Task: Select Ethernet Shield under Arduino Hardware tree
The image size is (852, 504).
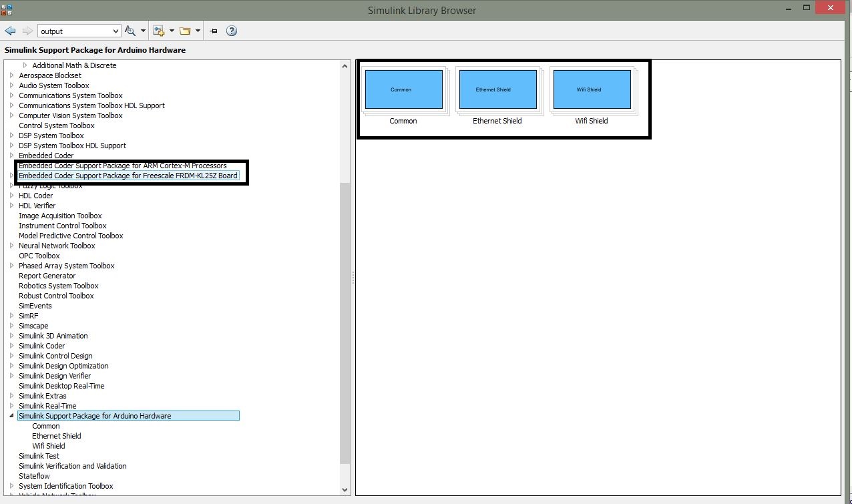Action: coord(57,436)
